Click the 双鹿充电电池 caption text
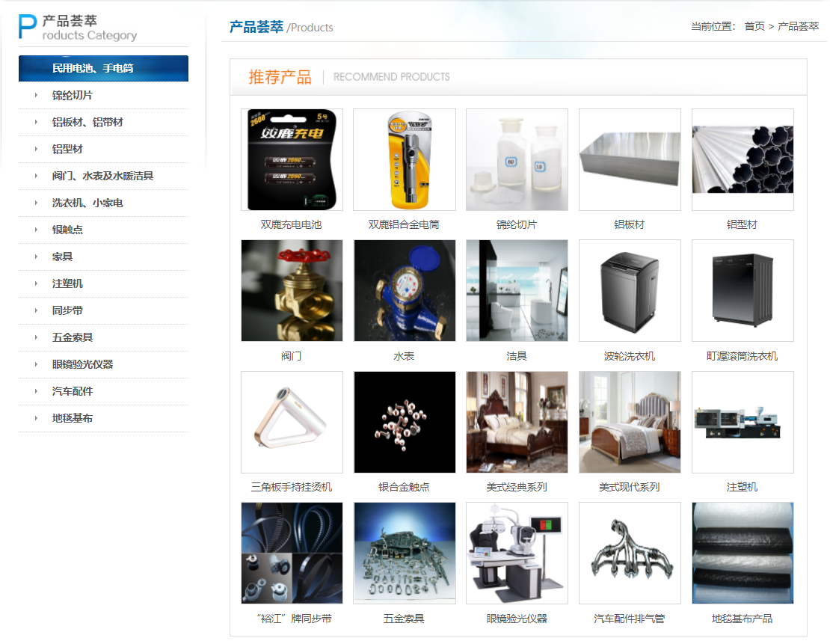The height and width of the screenshot is (644, 830). point(291,224)
